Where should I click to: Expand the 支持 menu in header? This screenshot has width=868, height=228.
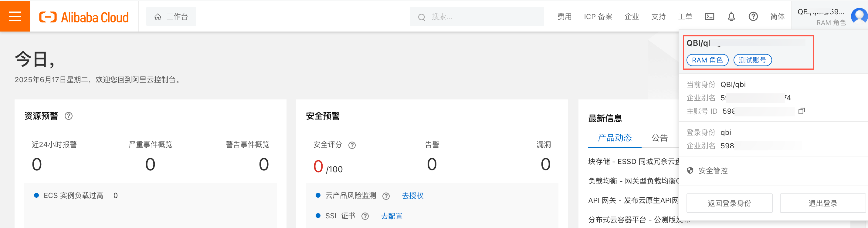(658, 16)
